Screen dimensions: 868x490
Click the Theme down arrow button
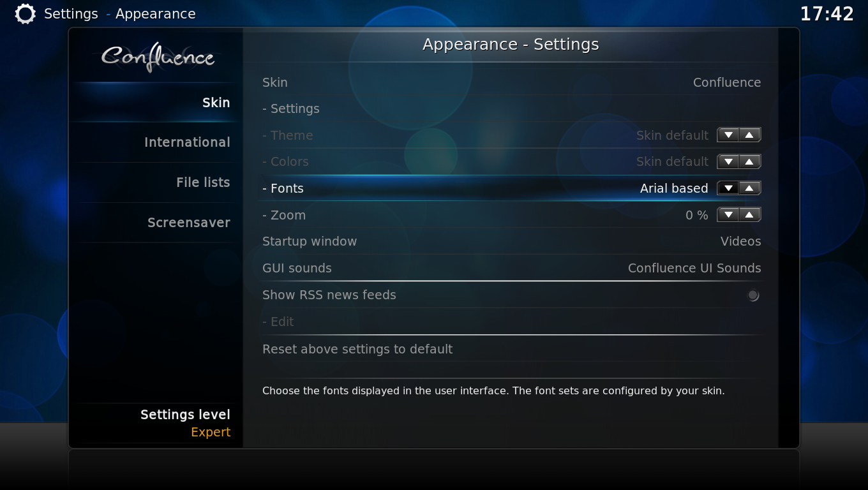pos(728,135)
